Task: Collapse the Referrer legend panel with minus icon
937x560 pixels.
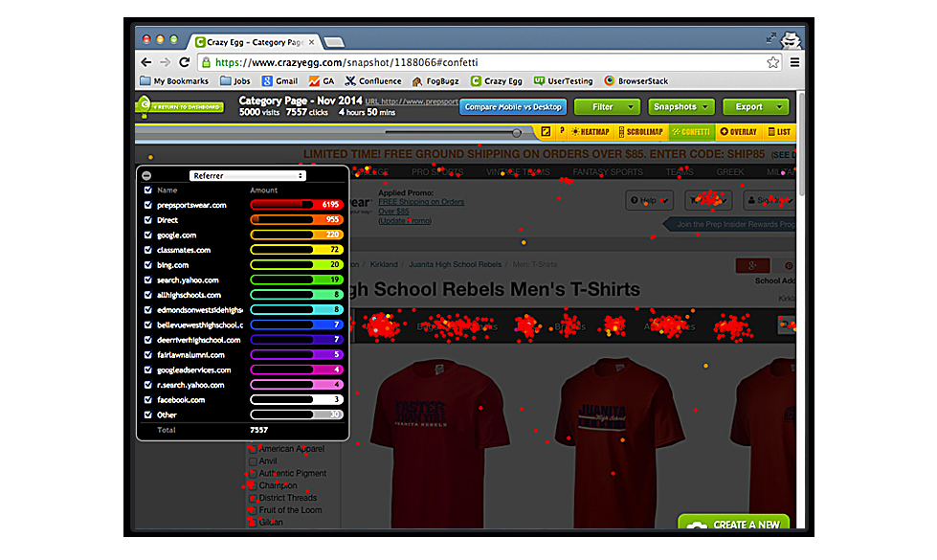Action: coord(146,176)
